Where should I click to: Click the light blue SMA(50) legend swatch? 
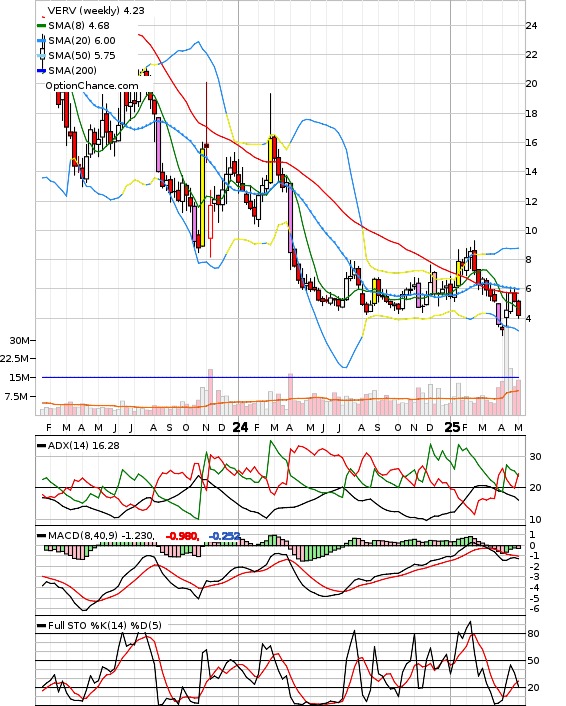pos(41,55)
